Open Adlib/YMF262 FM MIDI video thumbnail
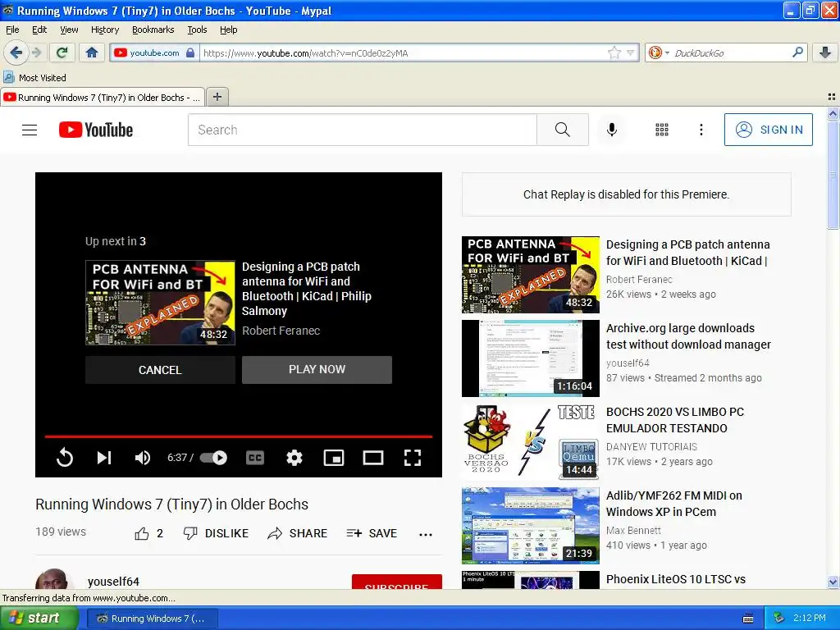This screenshot has width=840, height=630. coord(531,526)
